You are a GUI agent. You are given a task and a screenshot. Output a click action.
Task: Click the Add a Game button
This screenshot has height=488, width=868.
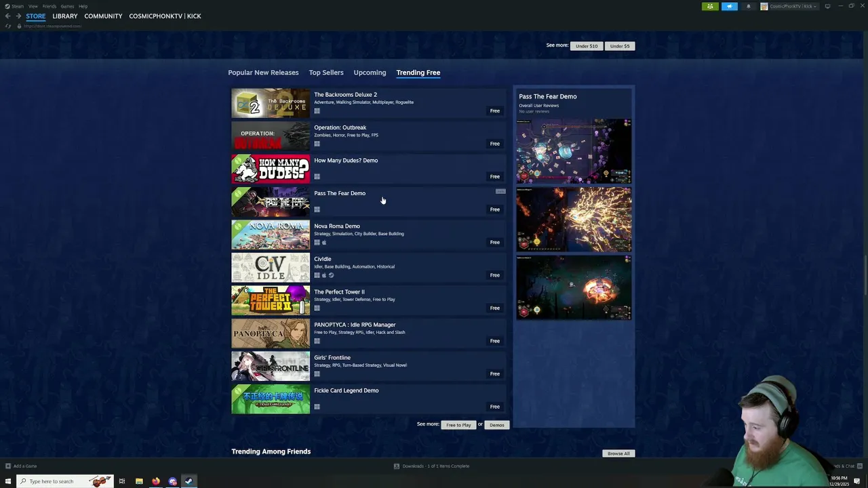21,466
